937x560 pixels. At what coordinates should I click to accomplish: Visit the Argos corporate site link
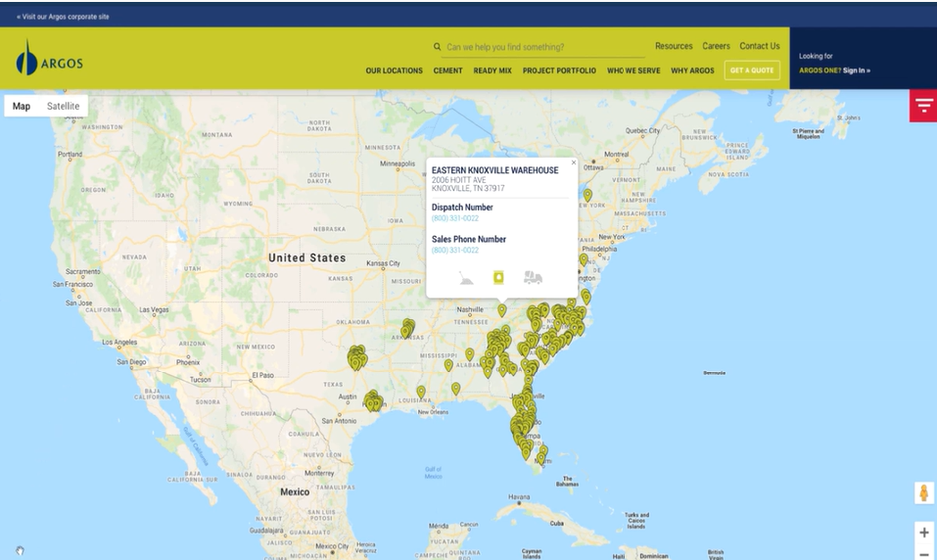[x=63, y=17]
